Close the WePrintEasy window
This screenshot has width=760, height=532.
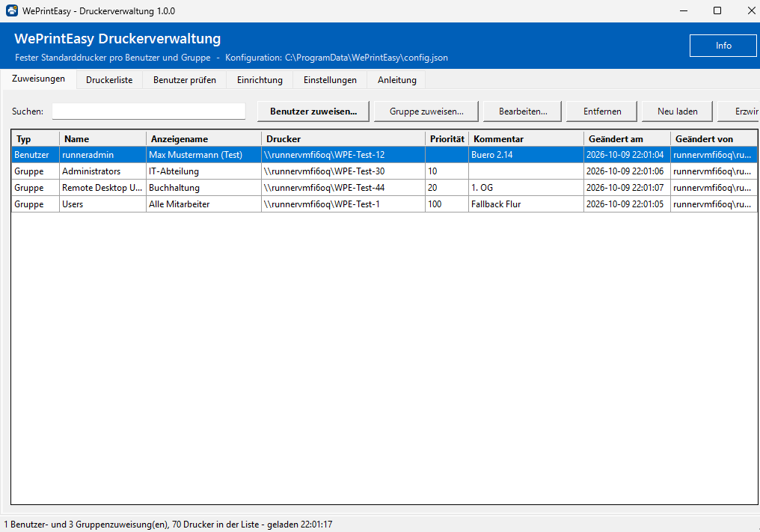[751, 10]
